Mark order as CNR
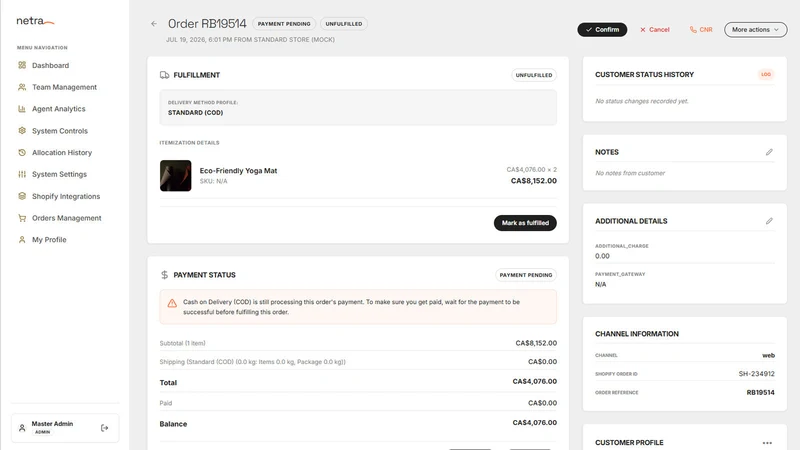The image size is (800, 450). [701, 30]
